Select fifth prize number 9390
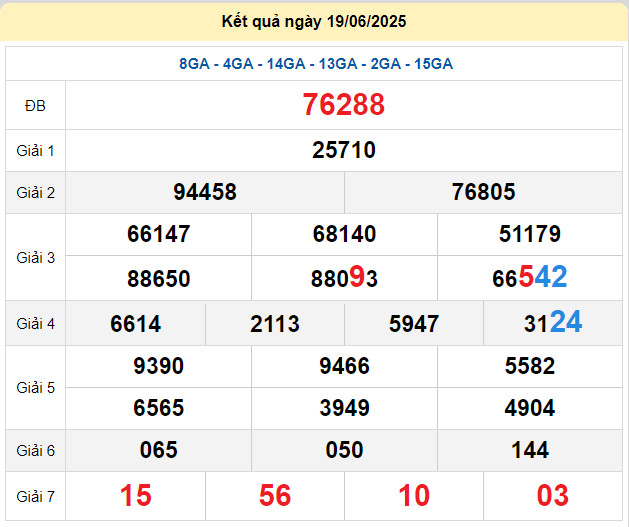The width and height of the screenshot is (629, 527). point(158,366)
